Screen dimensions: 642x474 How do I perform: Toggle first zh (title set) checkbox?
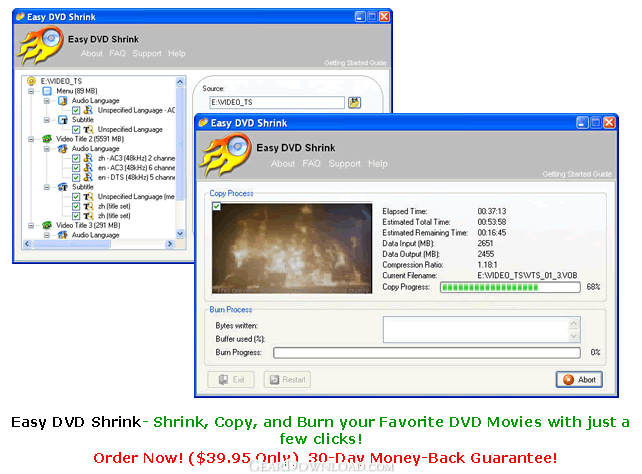(76, 206)
